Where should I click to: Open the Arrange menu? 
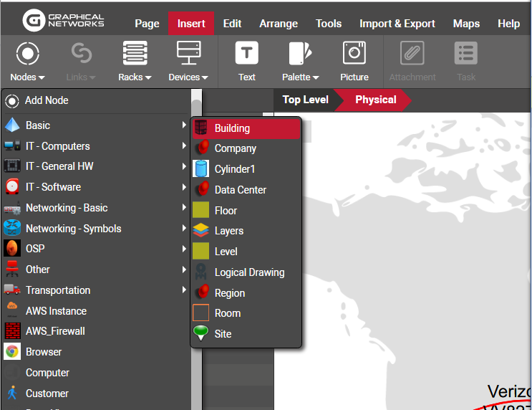click(x=279, y=24)
